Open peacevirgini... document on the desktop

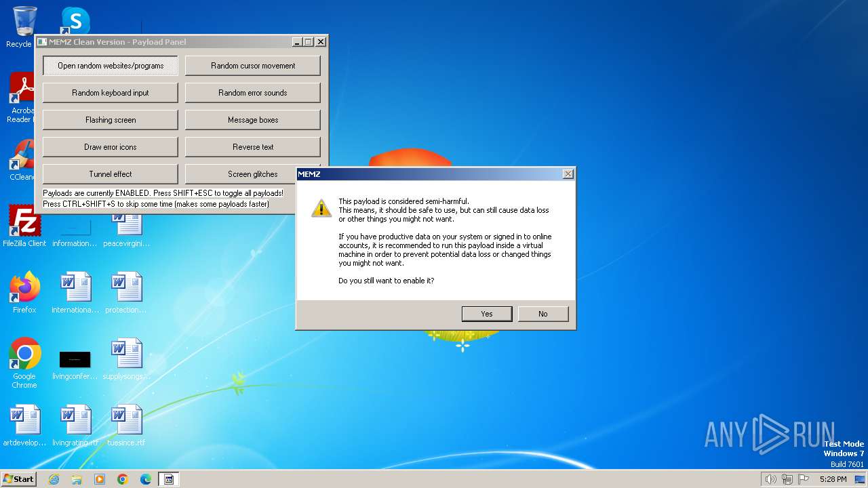tap(126, 231)
